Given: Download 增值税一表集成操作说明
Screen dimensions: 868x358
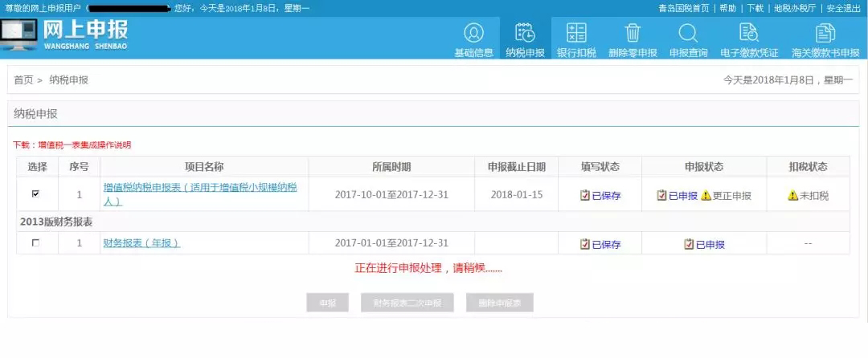Looking at the screenshot, I should pyautogui.click(x=84, y=145).
